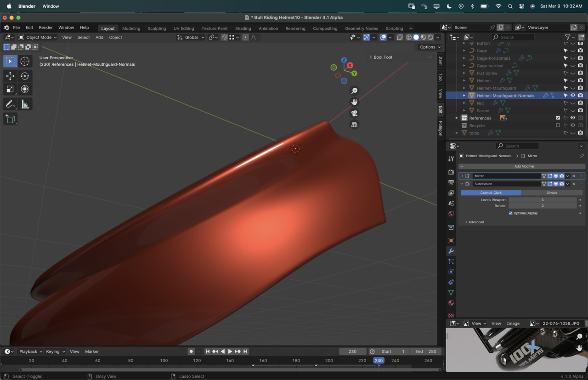The height and width of the screenshot is (380, 588).
Task: Toggle camera view in viewport
Action: pos(354,113)
